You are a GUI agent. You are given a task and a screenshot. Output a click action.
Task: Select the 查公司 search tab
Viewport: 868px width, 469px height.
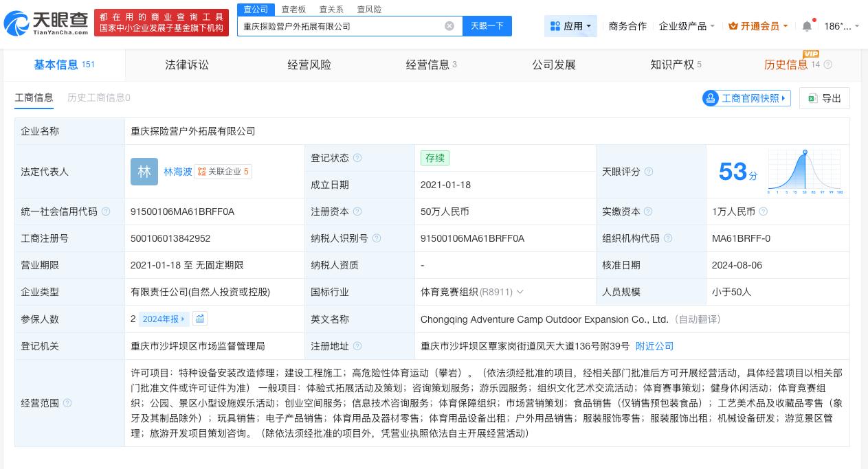tap(256, 9)
